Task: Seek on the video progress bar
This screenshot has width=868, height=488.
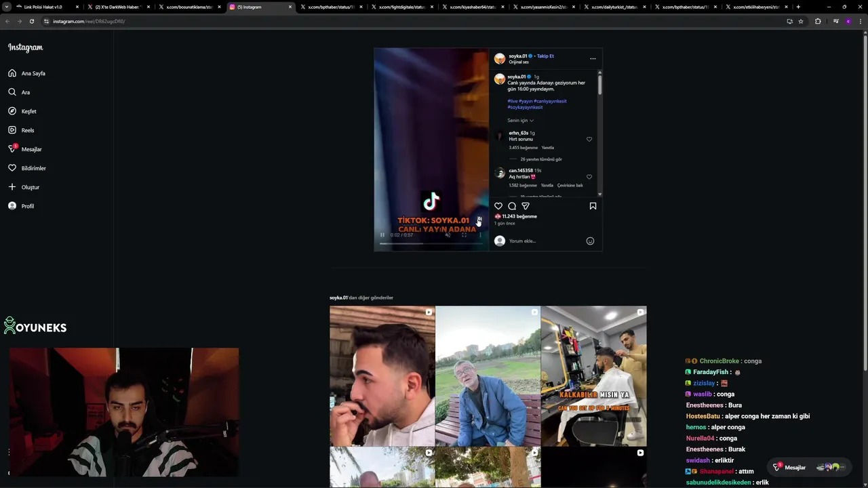Action: (x=431, y=243)
